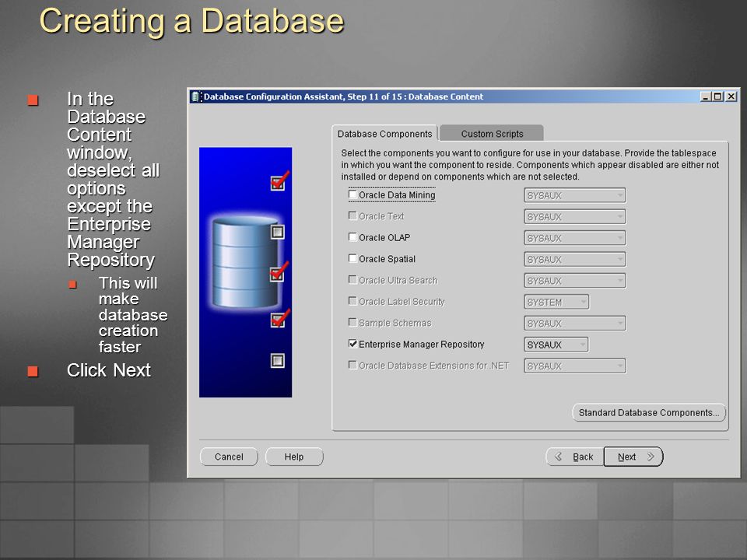747x560 pixels.
Task: Check the Oracle Data Mining checkbox
Action: [352, 194]
